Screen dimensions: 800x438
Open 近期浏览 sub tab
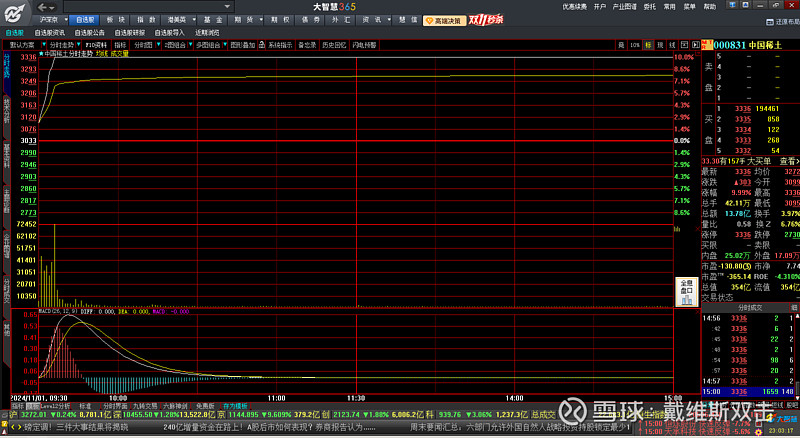[207, 33]
